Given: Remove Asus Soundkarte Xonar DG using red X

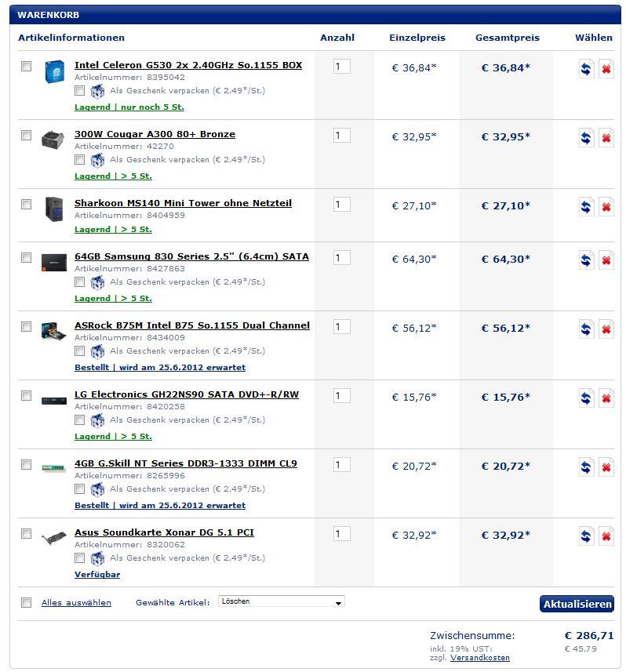Looking at the screenshot, I should [606, 536].
